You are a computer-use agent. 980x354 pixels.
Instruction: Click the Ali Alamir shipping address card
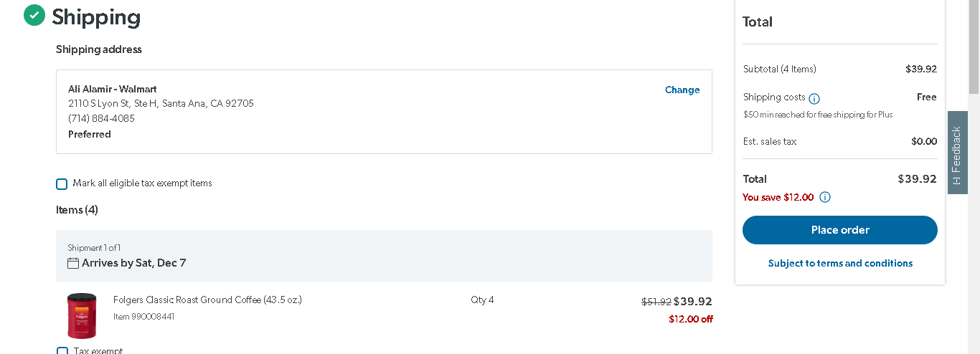tap(384, 112)
